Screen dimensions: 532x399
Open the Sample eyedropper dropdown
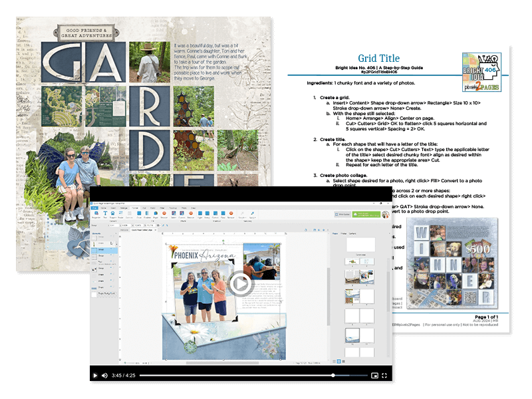click(242, 215)
